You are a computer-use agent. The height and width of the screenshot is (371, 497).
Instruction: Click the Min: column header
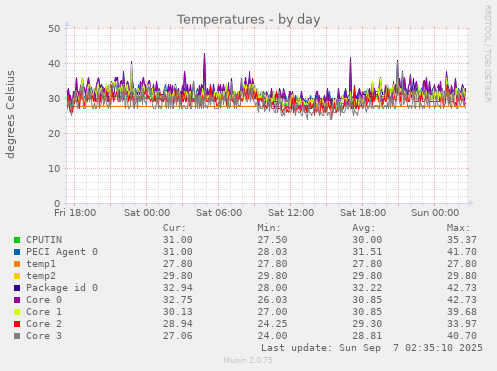click(269, 228)
